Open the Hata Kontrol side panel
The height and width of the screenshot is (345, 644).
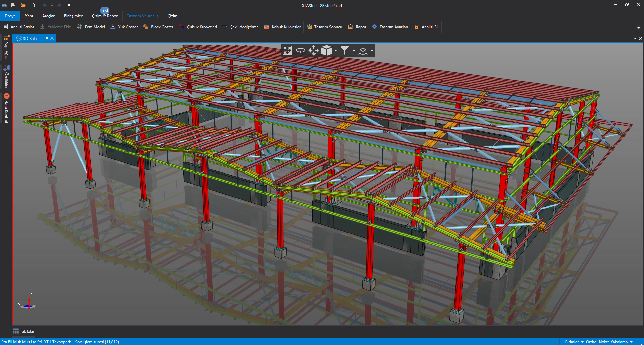click(x=6, y=109)
